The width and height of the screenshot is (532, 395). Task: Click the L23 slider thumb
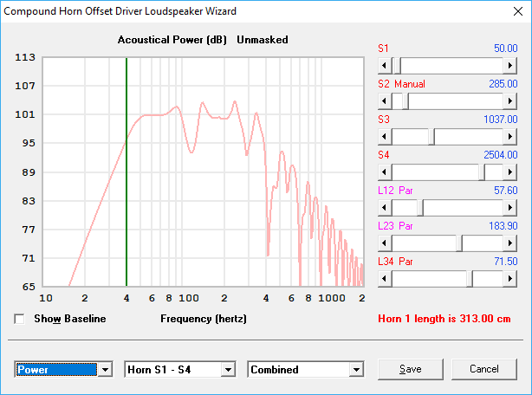pos(458,243)
